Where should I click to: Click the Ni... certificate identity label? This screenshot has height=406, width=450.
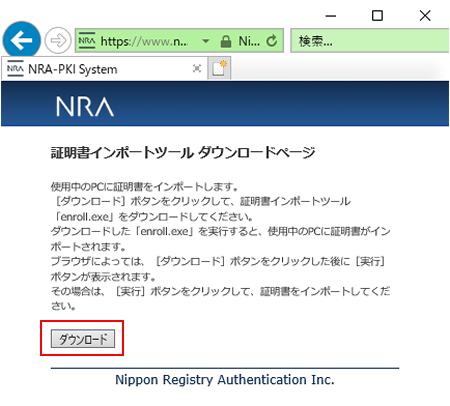[249, 41]
